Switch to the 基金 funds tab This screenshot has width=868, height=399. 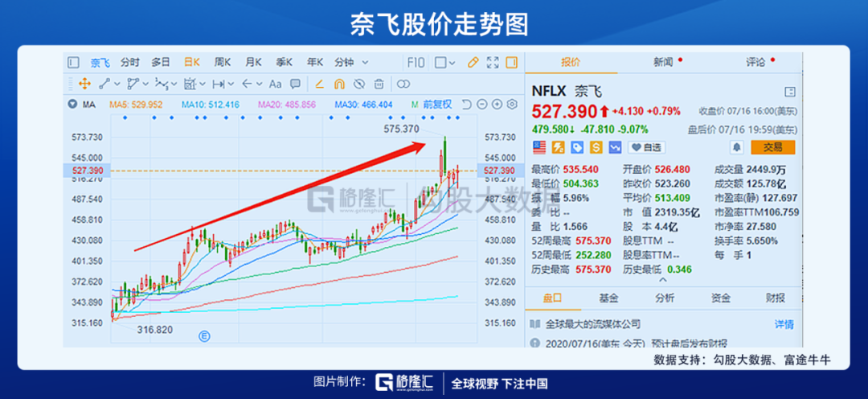point(608,298)
